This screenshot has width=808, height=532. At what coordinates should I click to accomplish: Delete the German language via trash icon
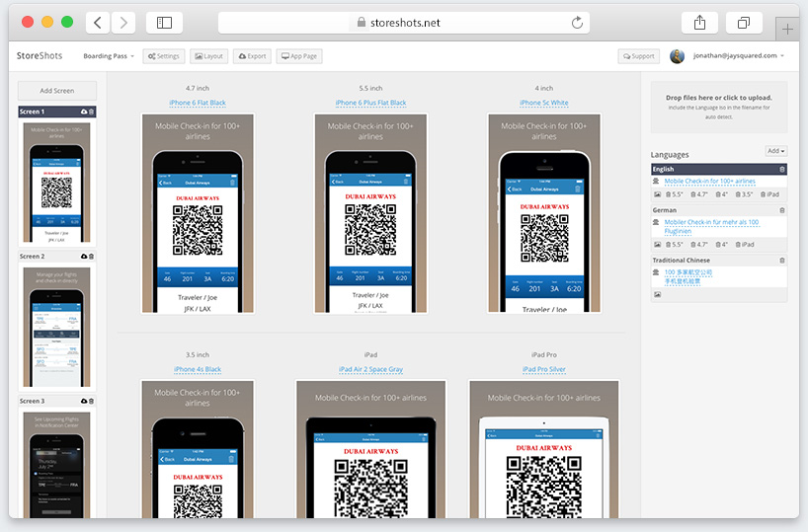(782, 211)
